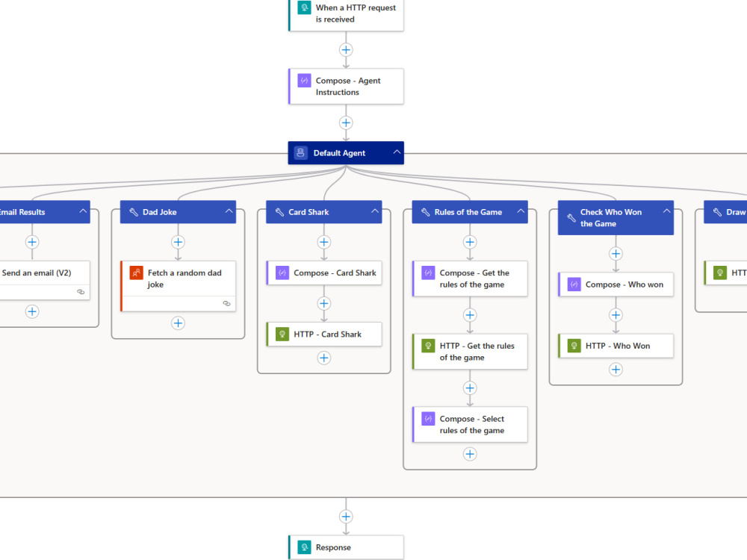Select the Dad Joke tool header
Image resolution: width=747 pixels, height=560 pixels.
pyautogui.click(x=178, y=212)
